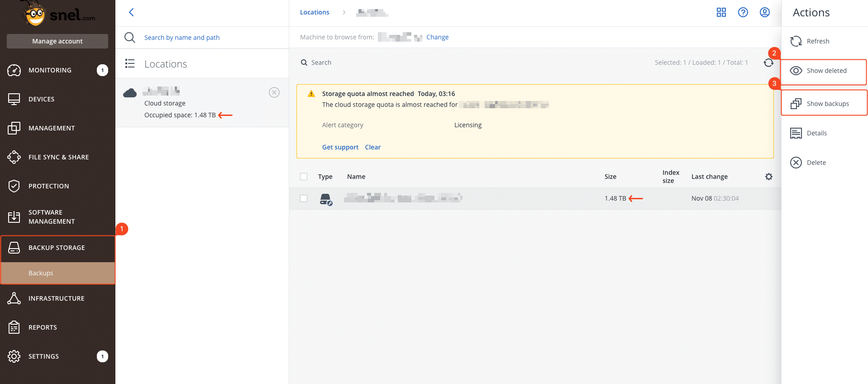Choose Delete in the Actions panel
This screenshot has width=868, height=384.
808,163
